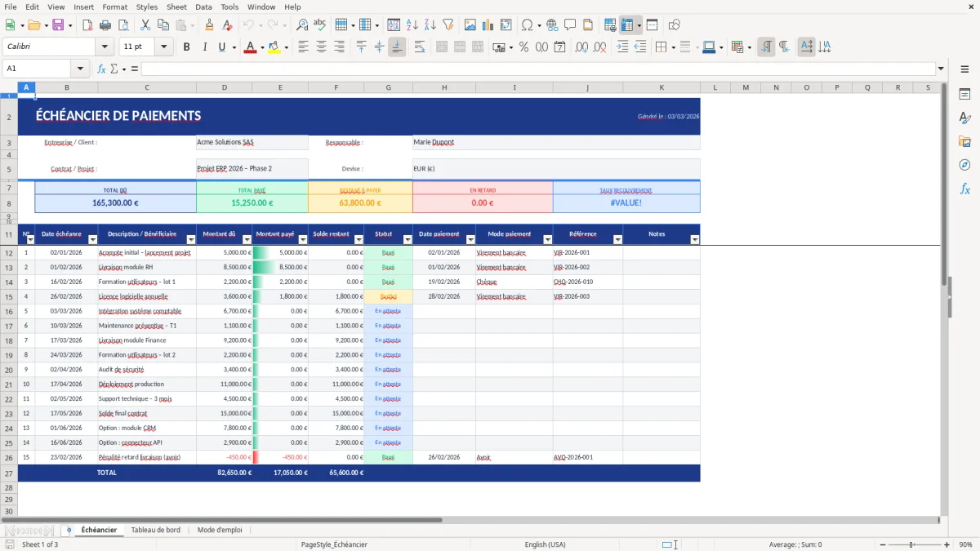The width and height of the screenshot is (980, 551).
Task: Open the Functions panel in the sidebar
Action: pyautogui.click(x=965, y=189)
